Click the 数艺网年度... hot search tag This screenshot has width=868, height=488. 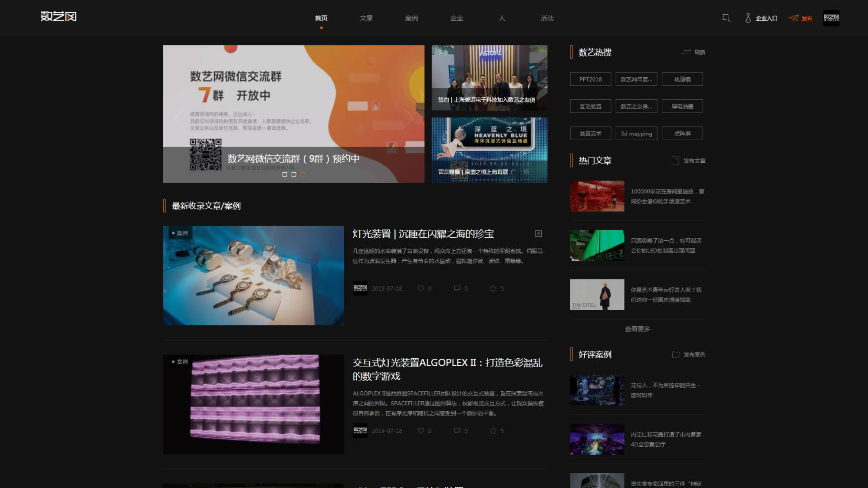pos(636,79)
